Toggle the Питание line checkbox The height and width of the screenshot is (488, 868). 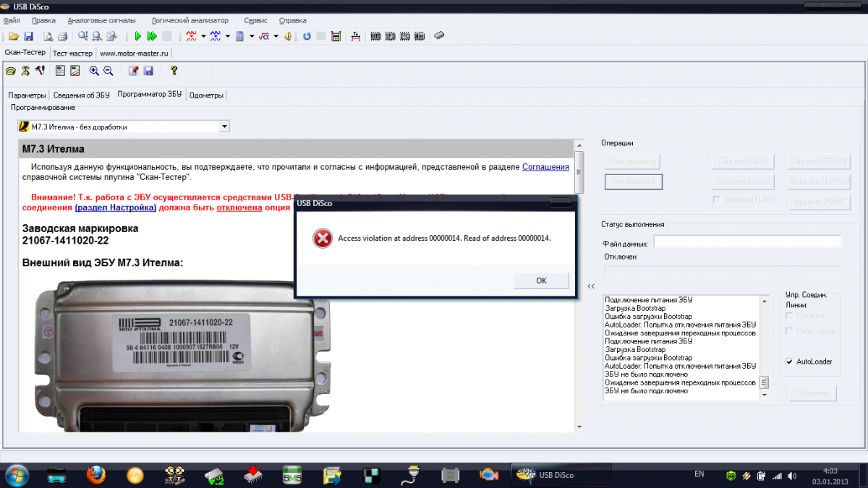[x=789, y=316]
